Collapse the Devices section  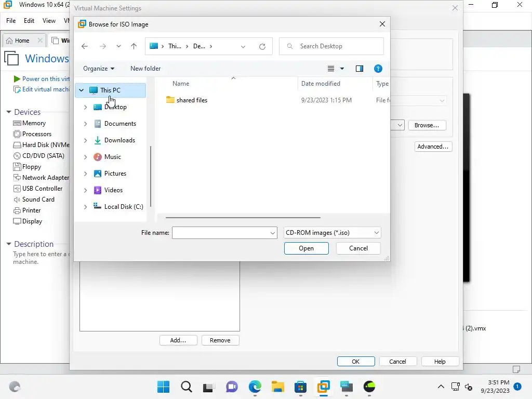click(x=9, y=112)
